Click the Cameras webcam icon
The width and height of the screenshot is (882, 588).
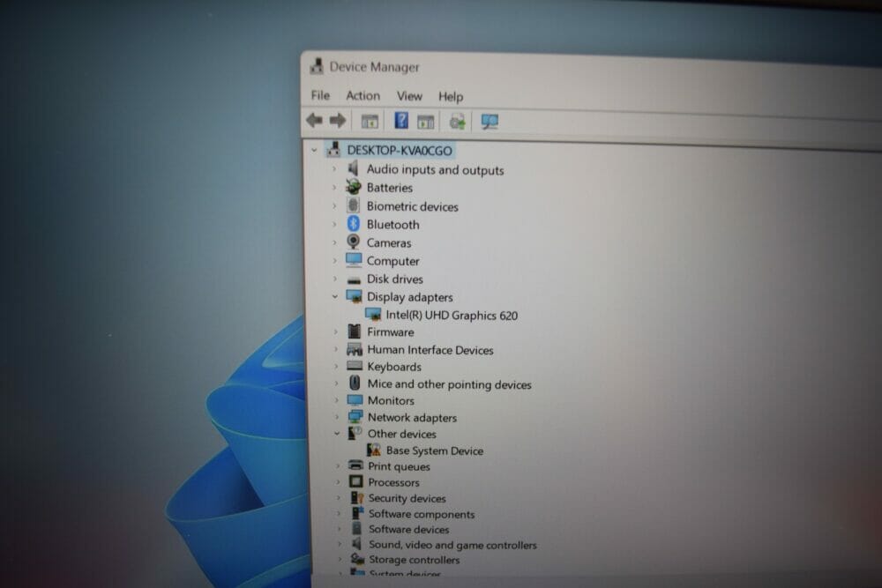pos(354,242)
